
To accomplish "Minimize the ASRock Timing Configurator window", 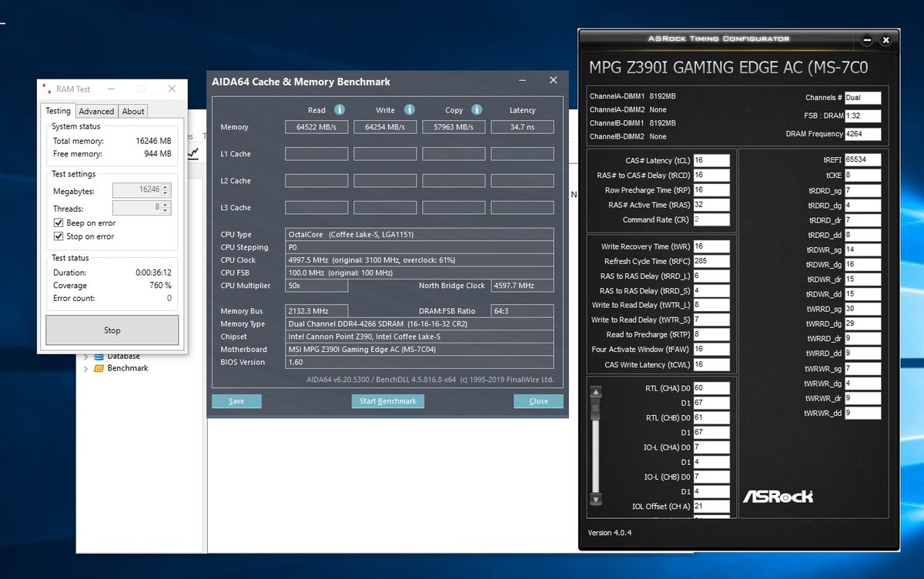I will [868, 40].
